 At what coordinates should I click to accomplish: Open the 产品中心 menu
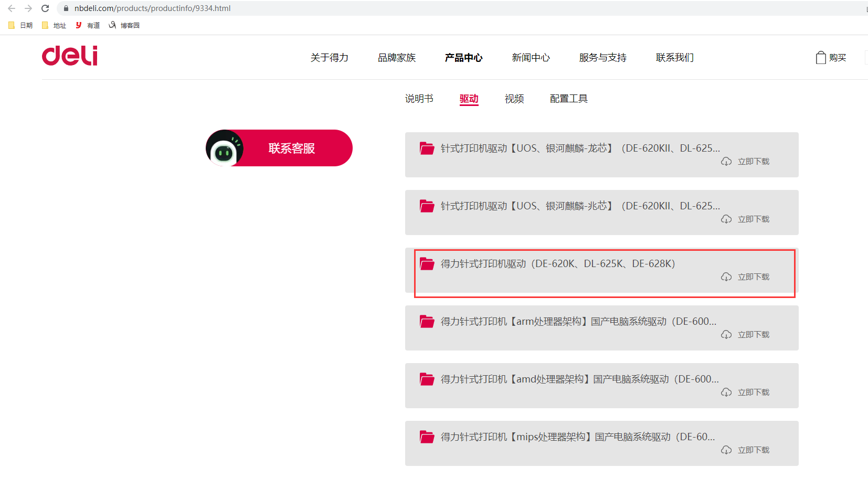pyautogui.click(x=464, y=58)
